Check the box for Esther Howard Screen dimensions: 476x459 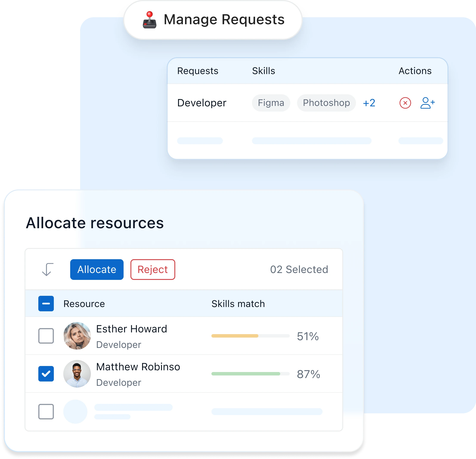(x=46, y=336)
